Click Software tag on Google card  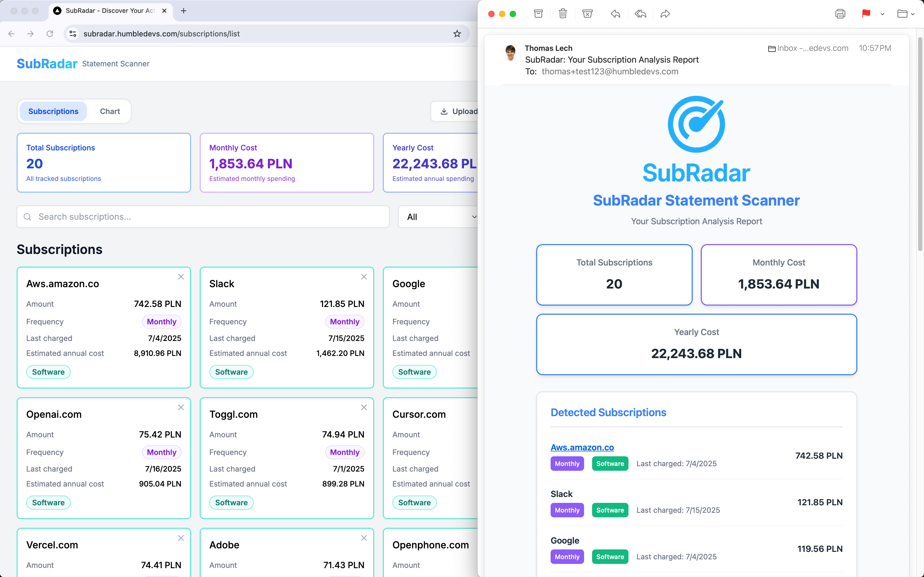coord(414,372)
